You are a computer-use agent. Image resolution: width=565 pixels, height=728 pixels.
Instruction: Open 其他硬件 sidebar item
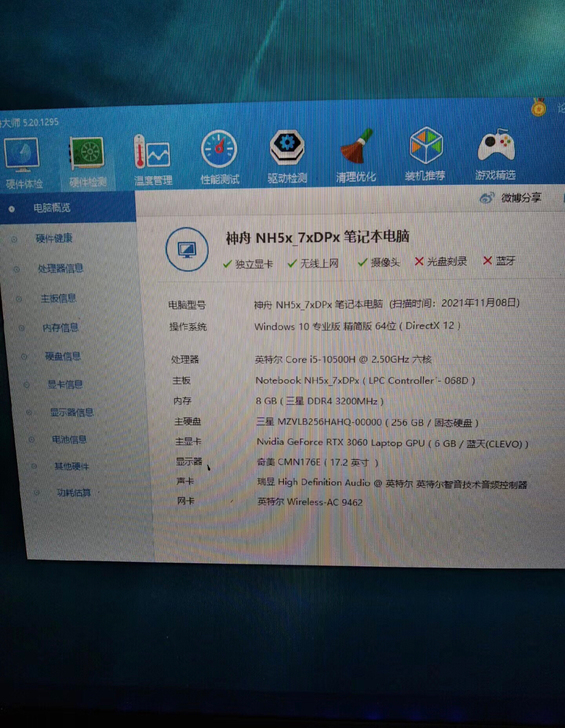point(71,466)
